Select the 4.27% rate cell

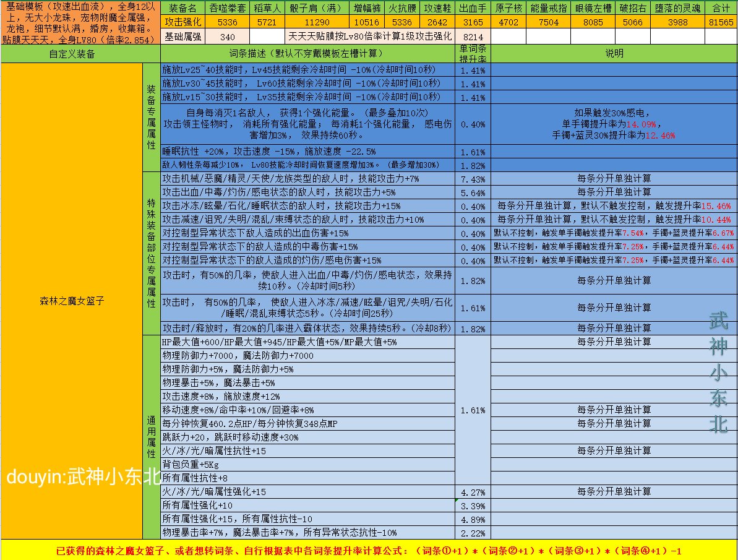point(473,492)
